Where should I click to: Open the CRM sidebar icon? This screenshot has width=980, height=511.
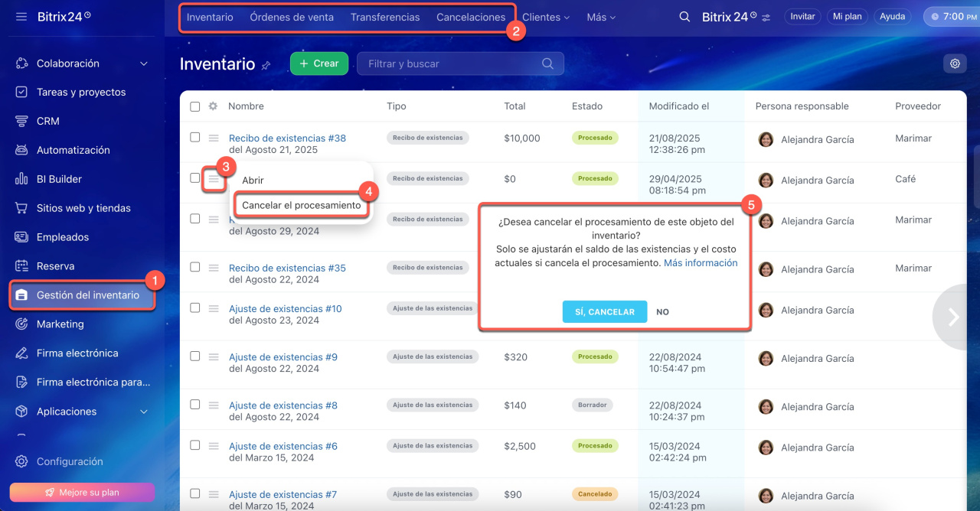pyautogui.click(x=21, y=121)
